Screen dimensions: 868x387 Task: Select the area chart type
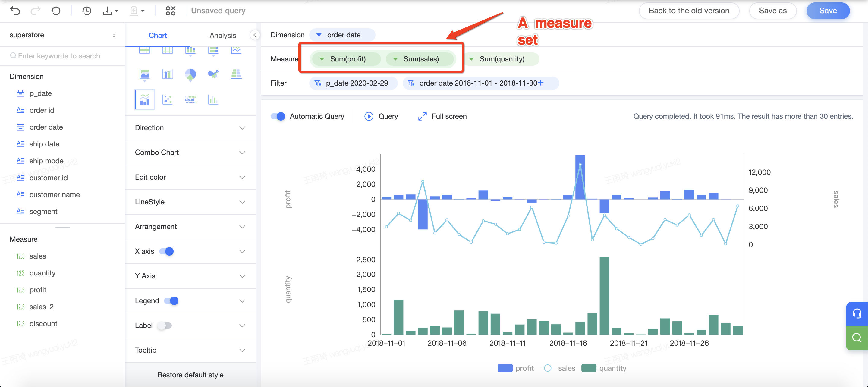coord(145,74)
